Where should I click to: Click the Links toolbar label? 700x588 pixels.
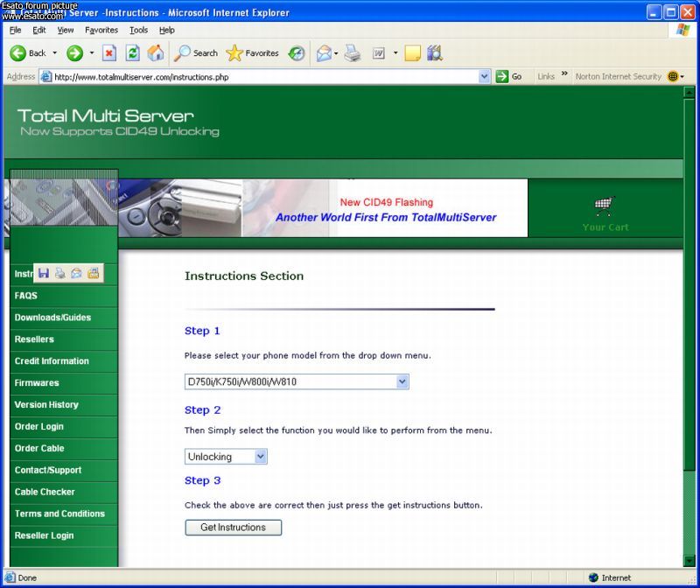[x=545, y=77]
